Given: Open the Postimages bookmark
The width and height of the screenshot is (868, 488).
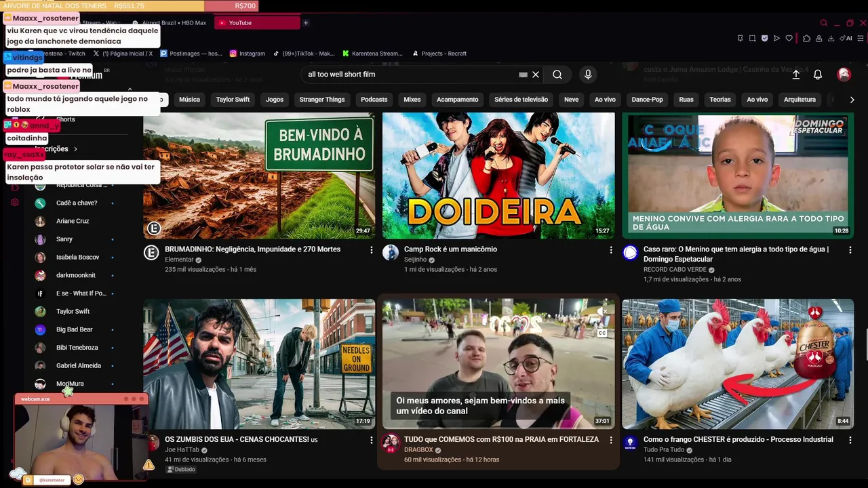Looking at the screenshot, I should pyautogui.click(x=192, y=54).
